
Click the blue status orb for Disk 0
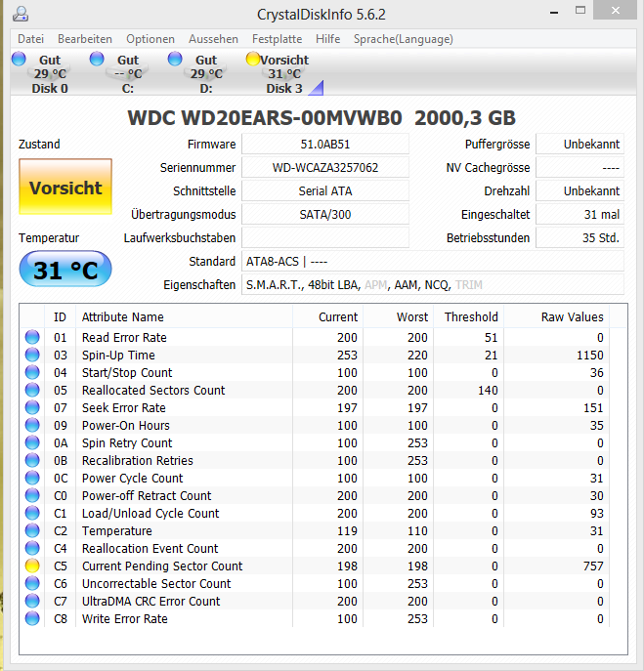point(19,59)
